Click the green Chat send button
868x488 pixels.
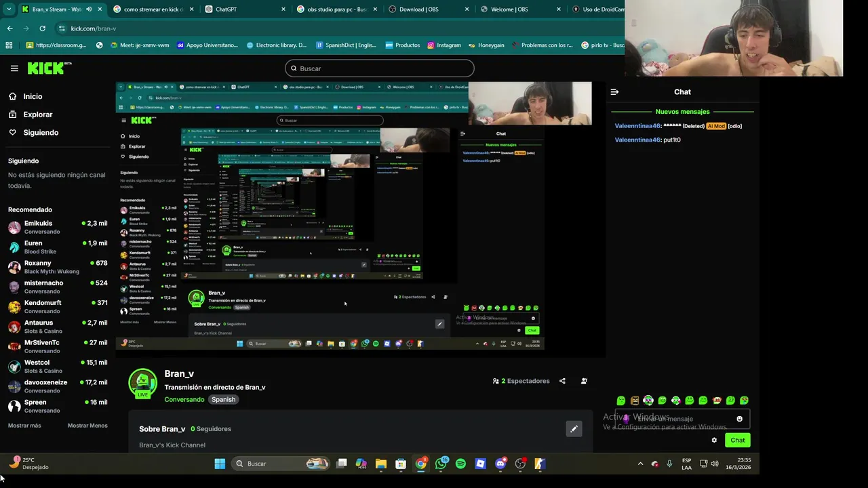(737, 440)
